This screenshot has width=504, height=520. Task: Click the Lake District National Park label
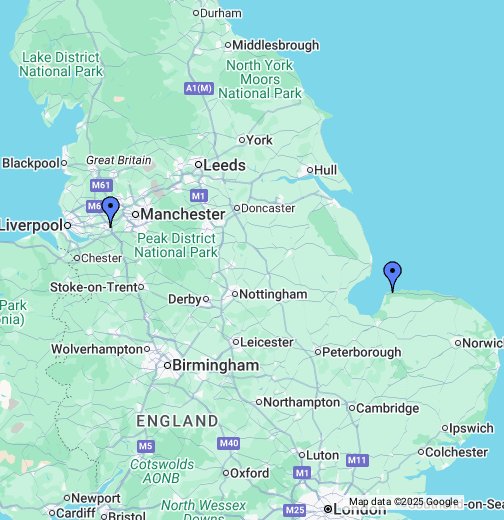tap(61, 64)
